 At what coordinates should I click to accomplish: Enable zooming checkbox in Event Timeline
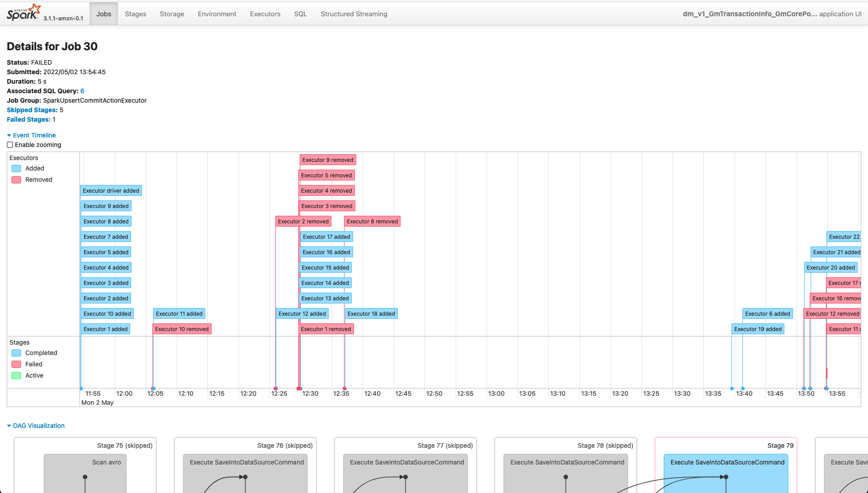click(x=10, y=145)
